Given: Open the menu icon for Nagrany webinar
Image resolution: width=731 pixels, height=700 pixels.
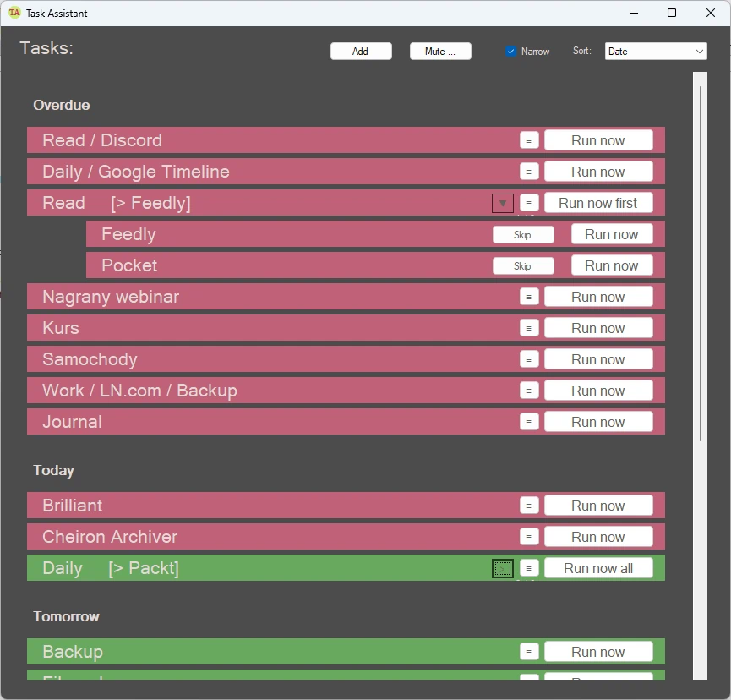Looking at the screenshot, I should (x=529, y=297).
